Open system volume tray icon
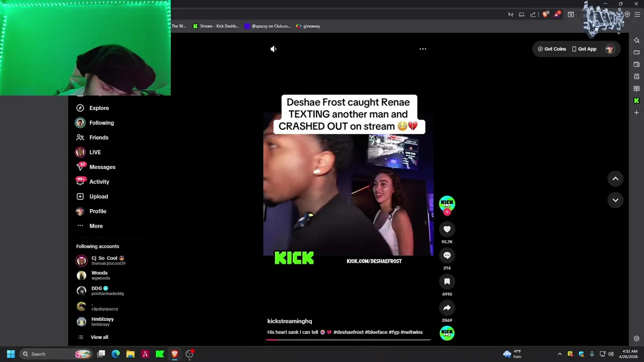This screenshot has height=362, width=644. coord(610,354)
